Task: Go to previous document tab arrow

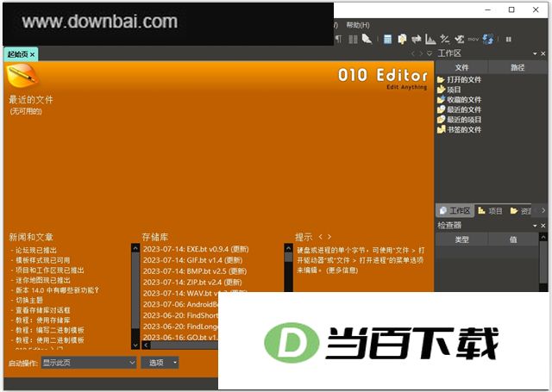Action: coord(413,53)
